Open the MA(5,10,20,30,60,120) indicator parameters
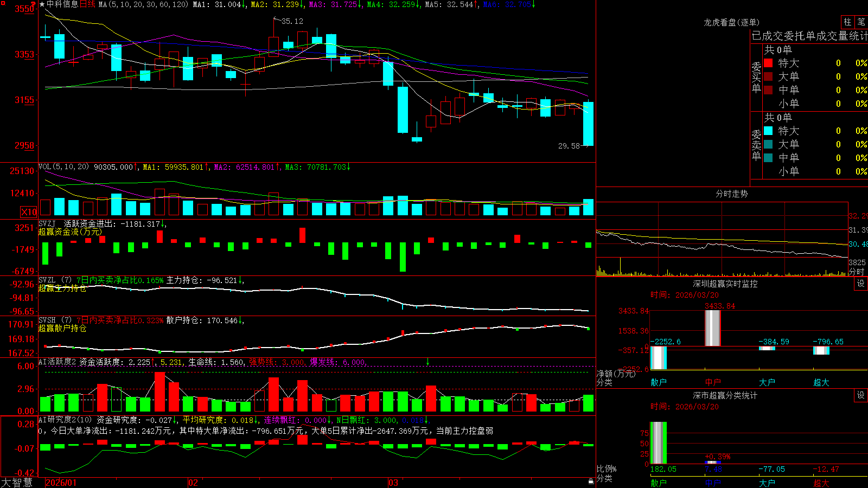868x488 pixels. (x=143, y=4)
